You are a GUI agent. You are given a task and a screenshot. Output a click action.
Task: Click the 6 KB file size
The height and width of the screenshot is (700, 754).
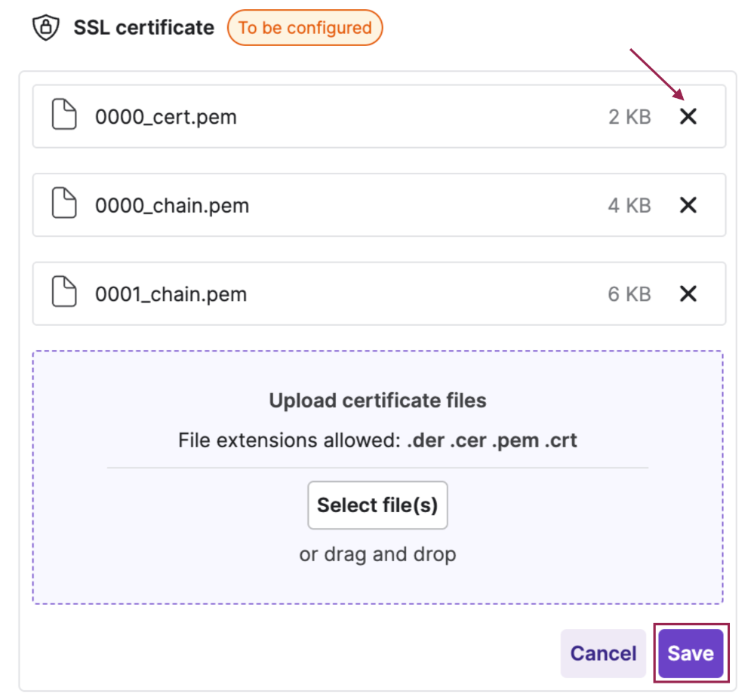(x=629, y=294)
